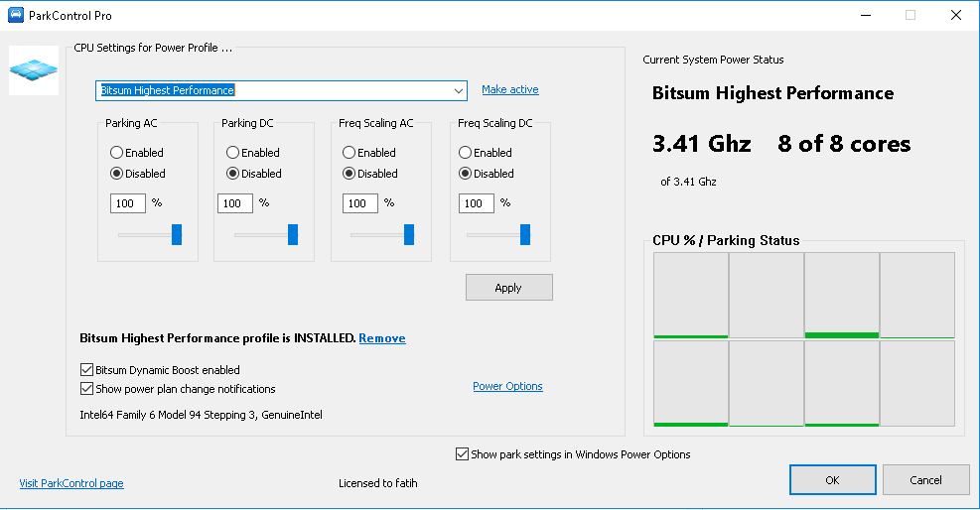The width and height of the screenshot is (980, 510).
Task: Click the Freq Scaling DC percent field
Action: pyautogui.click(x=477, y=203)
